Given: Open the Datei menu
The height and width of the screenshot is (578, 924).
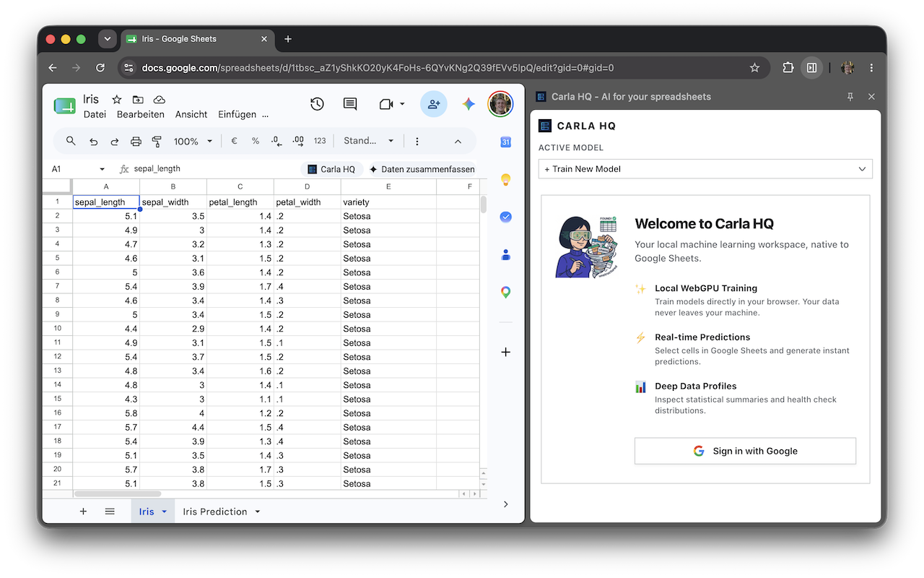Looking at the screenshot, I should pyautogui.click(x=95, y=114).
